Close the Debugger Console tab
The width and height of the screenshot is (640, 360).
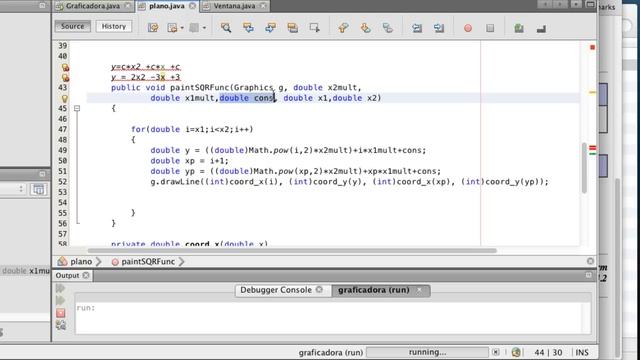point(319,290)
